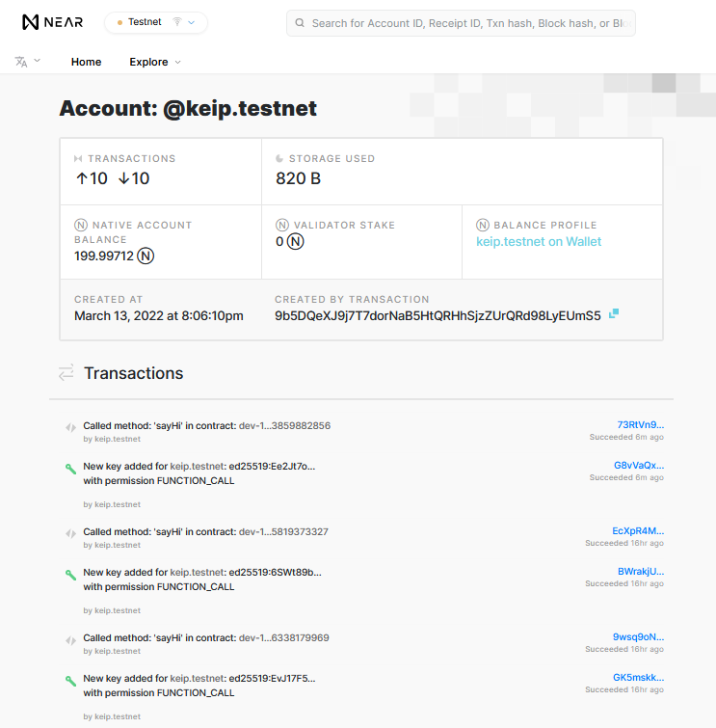Open transaction G8vVaQx...
The image size is (716, 728).
click(638, 465)
